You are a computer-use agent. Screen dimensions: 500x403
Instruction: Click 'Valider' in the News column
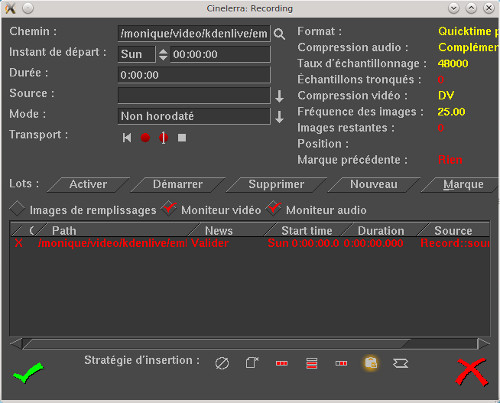click(x=210, y=243)
